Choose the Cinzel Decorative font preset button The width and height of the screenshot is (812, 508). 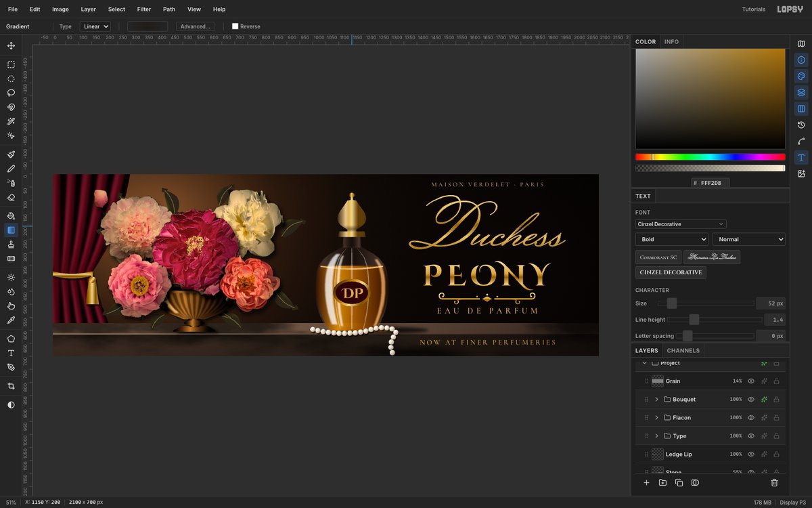tap(671, 272)
